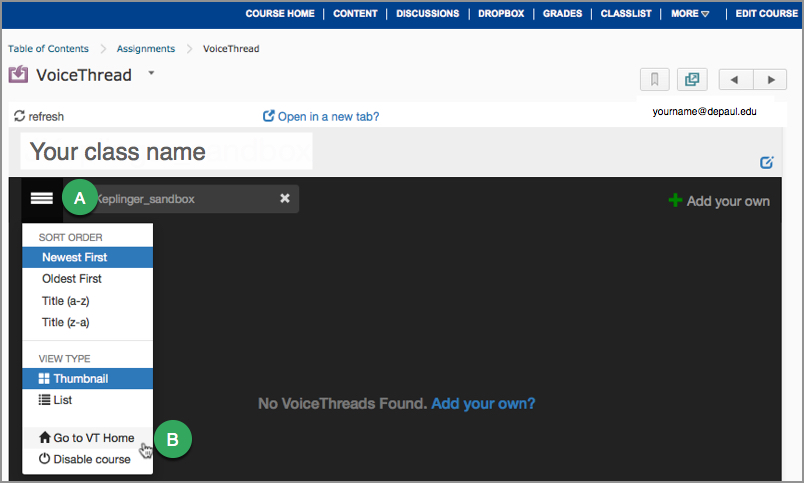Go to the previous topic arrow
804x483 pixels.
point(735,79)
